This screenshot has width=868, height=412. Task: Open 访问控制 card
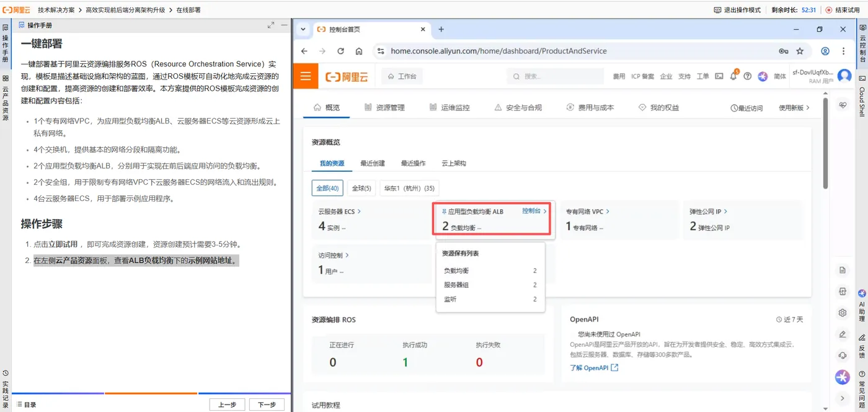(x=371, y=263)
